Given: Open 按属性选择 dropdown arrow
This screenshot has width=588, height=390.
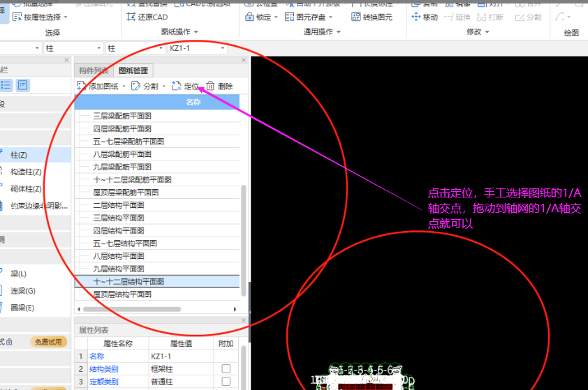Looking at the screenshot, I should click(x=66, y=17).
